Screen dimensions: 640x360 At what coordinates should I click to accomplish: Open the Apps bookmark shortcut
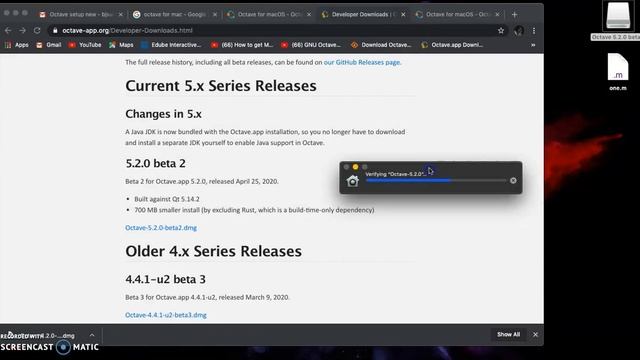[17, 45]
